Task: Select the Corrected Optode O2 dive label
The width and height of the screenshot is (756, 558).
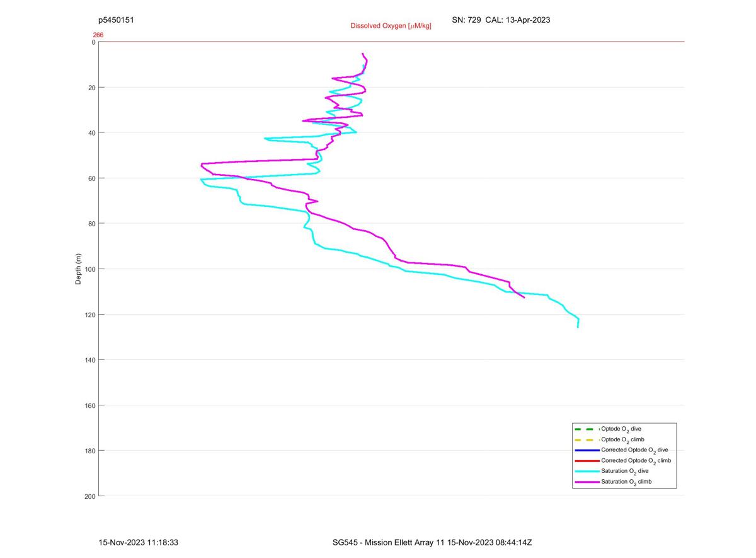Action: (634, 450)
